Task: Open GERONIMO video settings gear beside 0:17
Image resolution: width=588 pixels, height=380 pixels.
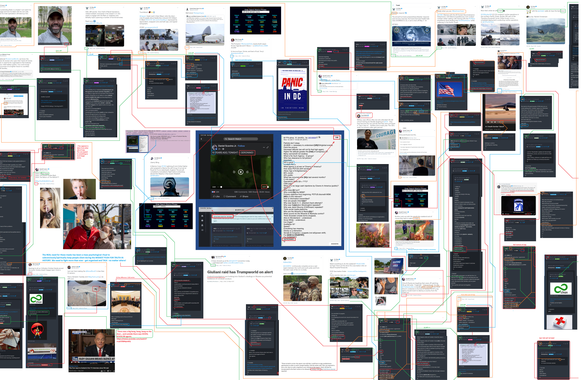Action: point(268,187)
